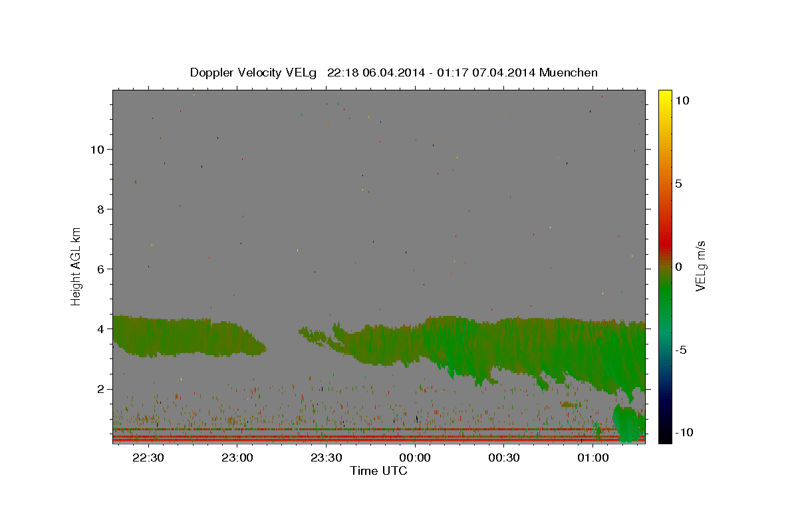Screen dimensions: 798x532
Task: Click the 00:30 time tick label
Action: coord(503,458)
